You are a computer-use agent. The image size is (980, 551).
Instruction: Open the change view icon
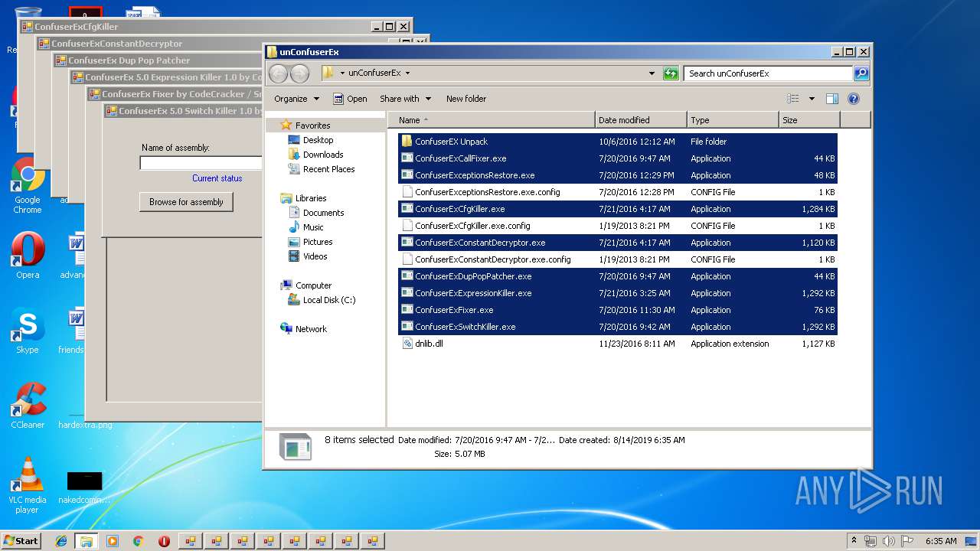(x=793, y=99)
